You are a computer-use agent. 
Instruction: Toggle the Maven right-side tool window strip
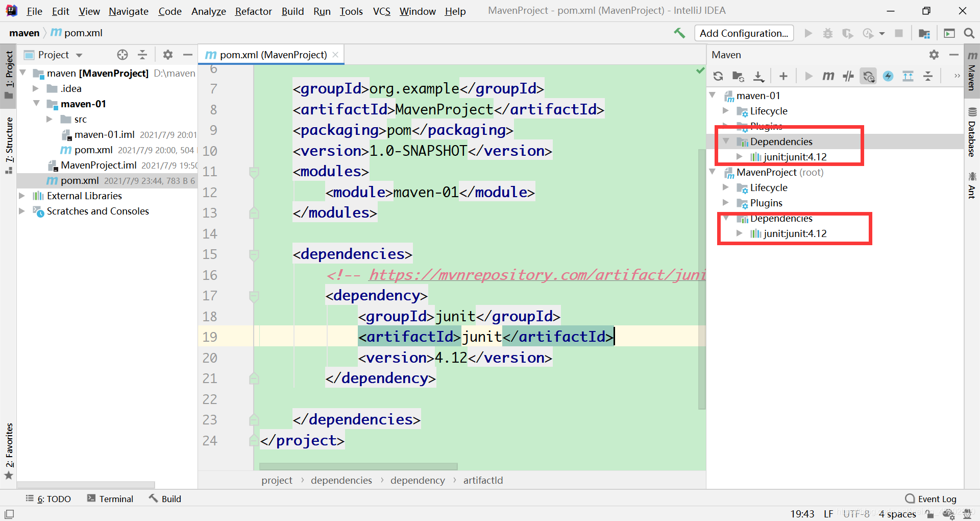point(972,70)
